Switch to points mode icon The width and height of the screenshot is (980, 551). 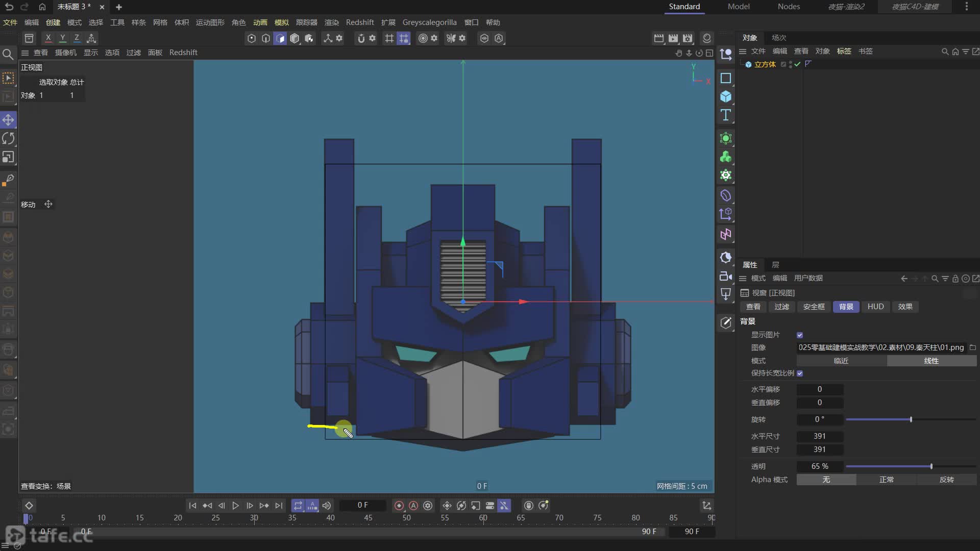[251, 38]
